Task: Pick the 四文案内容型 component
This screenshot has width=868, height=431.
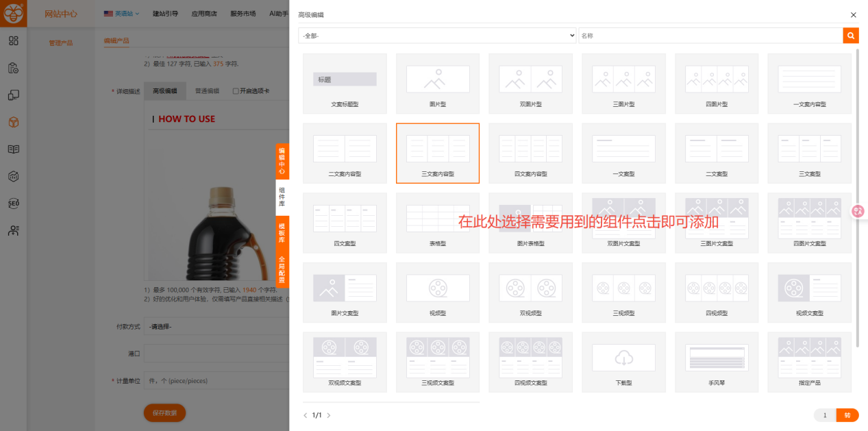Action: [530, 153]
